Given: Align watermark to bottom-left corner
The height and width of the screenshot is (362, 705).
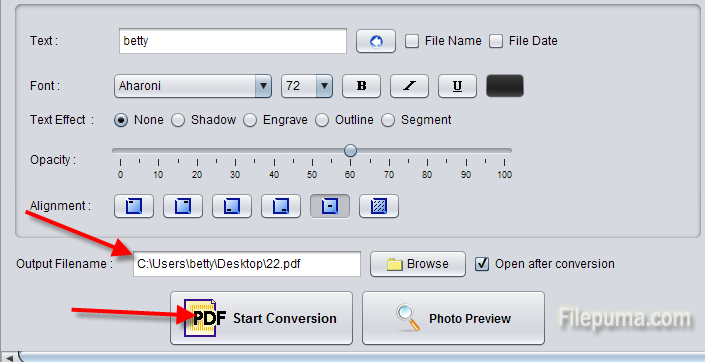Looking at the screenshot, I should pos(232,206).
